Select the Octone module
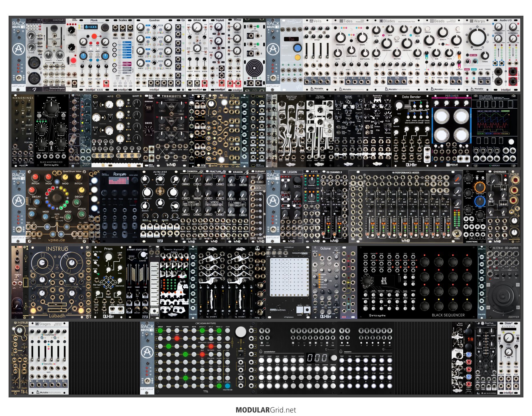The image size is (532, 416). (x=326, y=282)
